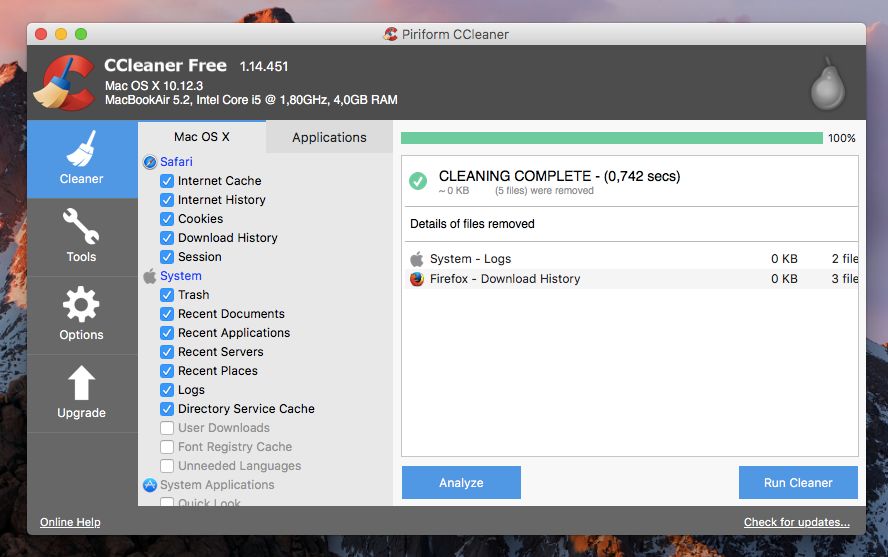Uncheck Internet Cache checkbox
This screenshot has width=888, height=557.
point(166,181)
